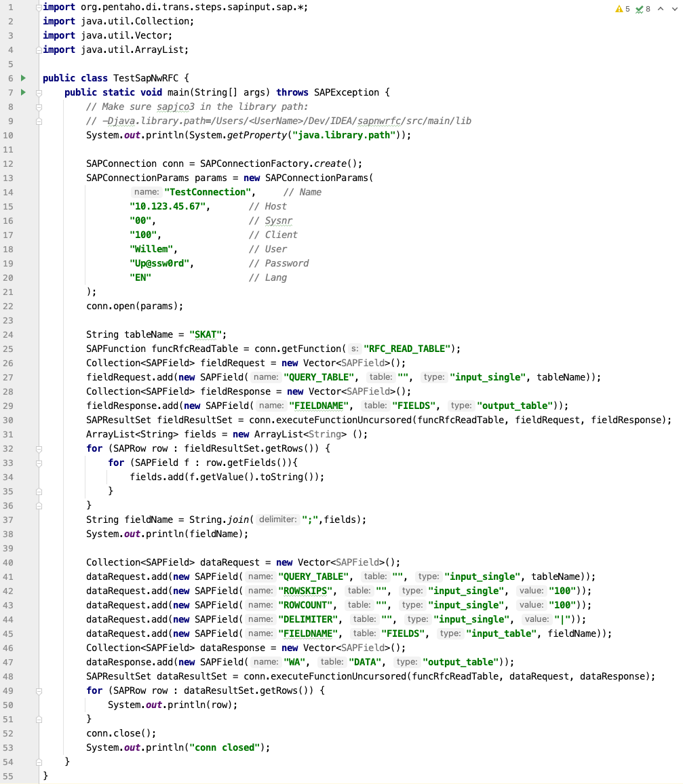This screenshot has width=683, height=784.
Task: Click fold end marker at line 4
Action: [x=39, y=50]
